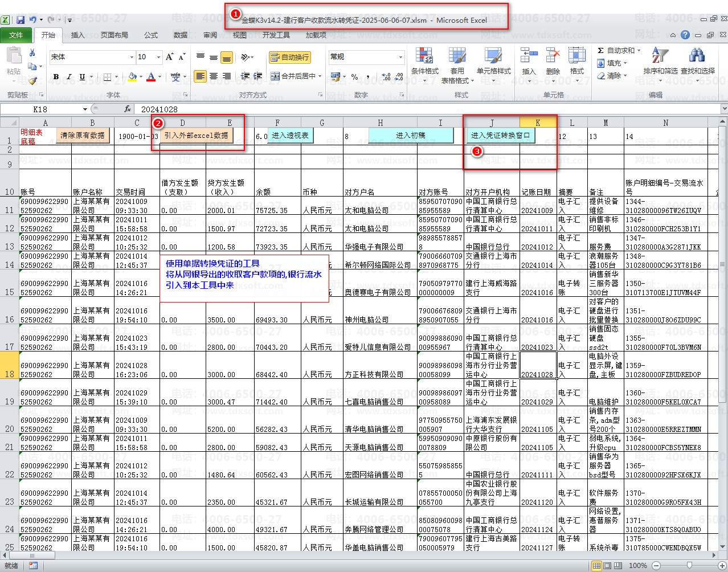The width and height of the screenshot is (728, 572).
Task: Click the Increase Font Size icon
Action: coord(169,57)
